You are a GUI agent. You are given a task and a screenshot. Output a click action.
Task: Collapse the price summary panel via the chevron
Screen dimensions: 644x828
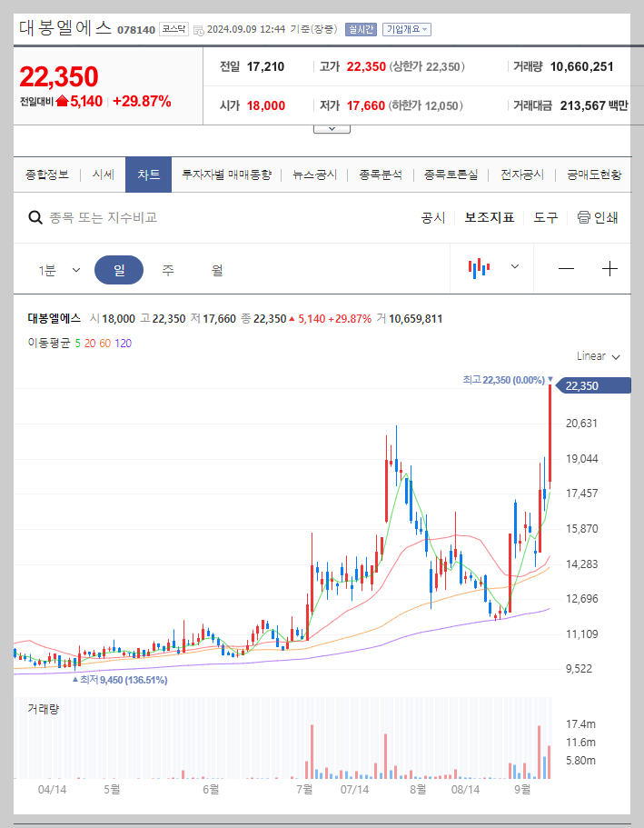coord(331,127)
